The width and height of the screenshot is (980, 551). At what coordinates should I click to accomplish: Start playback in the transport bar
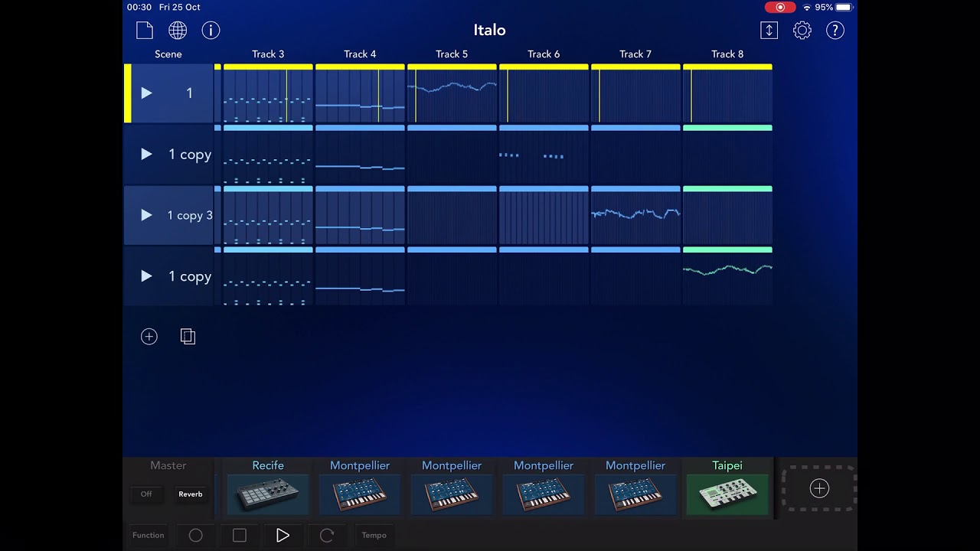coord(283,535)
